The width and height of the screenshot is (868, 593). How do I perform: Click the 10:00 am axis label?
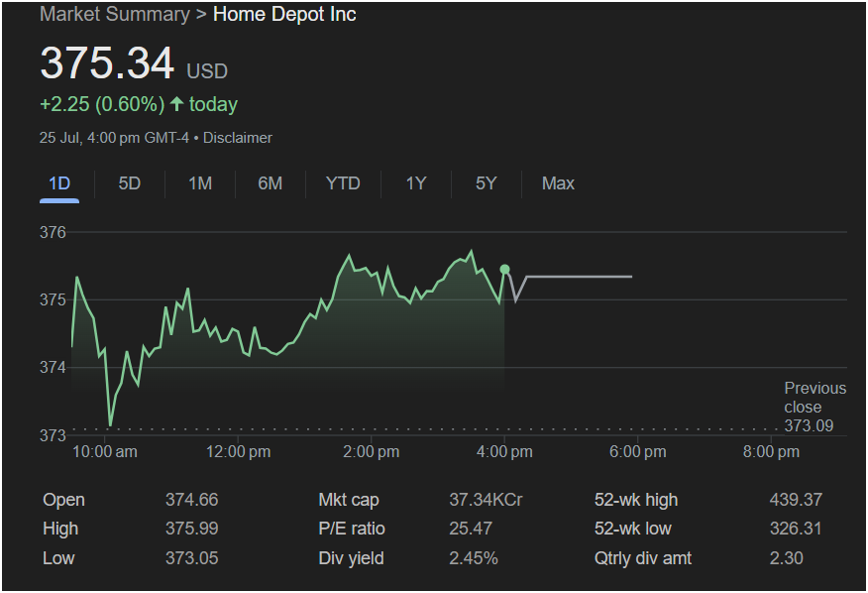click(x=105, y=452)
